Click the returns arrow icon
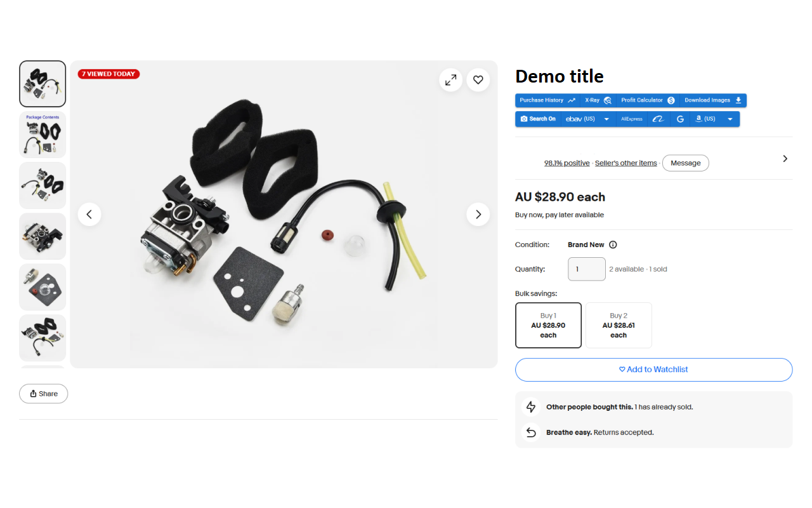812x508 pixels. point(531,432)
